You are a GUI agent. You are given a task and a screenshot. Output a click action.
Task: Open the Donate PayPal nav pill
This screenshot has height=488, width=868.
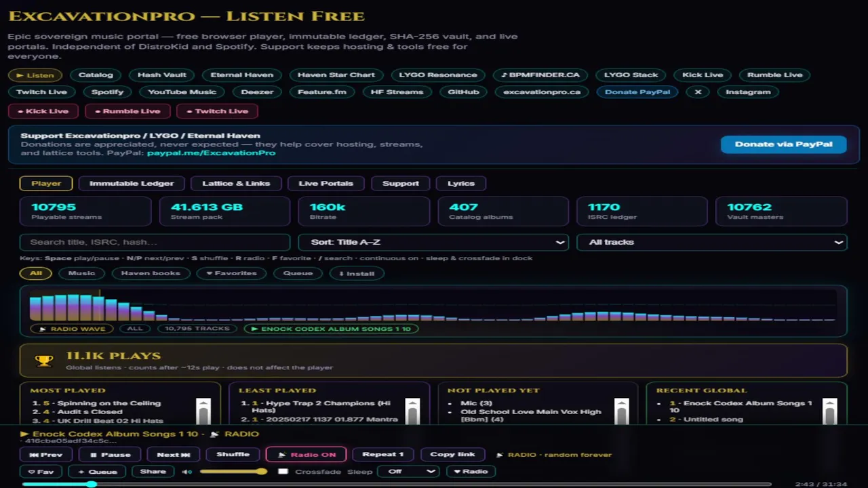point(637,91)
